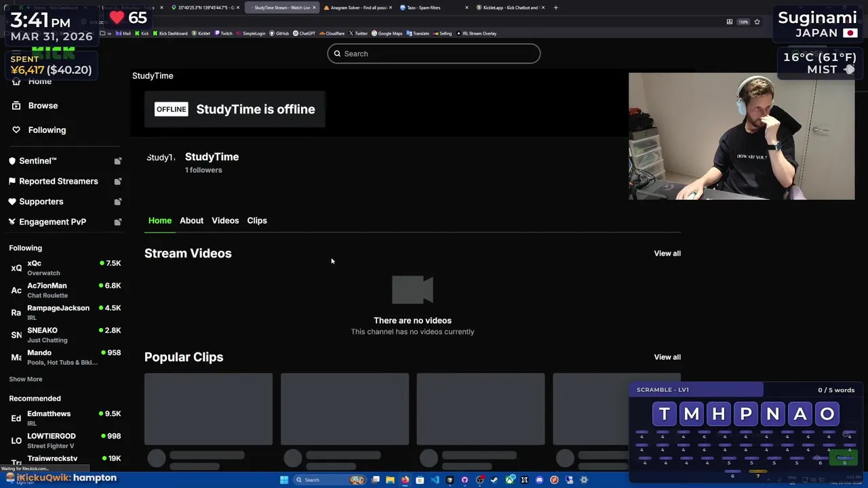Expand the list with Show More
868x488 pixels.
tap(26, 380)
